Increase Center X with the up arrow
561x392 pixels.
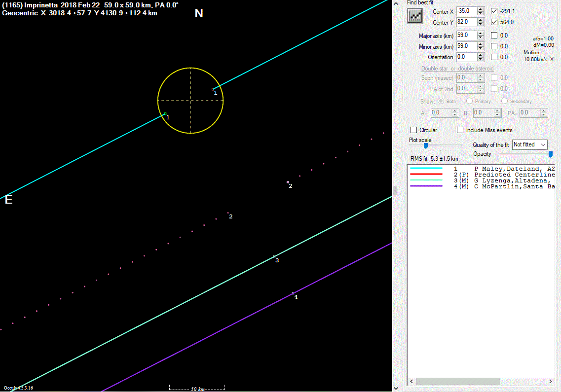(481, 9)
